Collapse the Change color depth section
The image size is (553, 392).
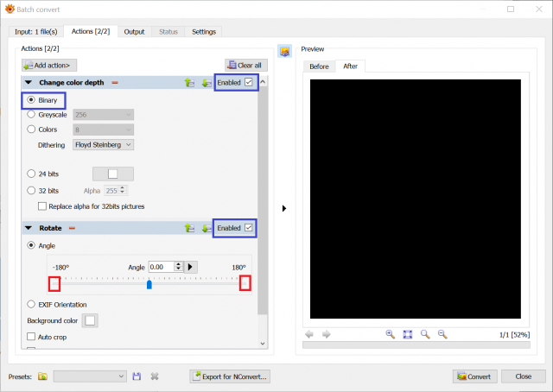tap(29, 83)
